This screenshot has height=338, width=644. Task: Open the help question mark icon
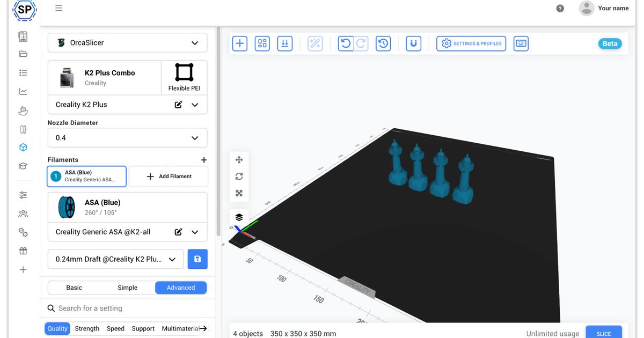[560, 8]
